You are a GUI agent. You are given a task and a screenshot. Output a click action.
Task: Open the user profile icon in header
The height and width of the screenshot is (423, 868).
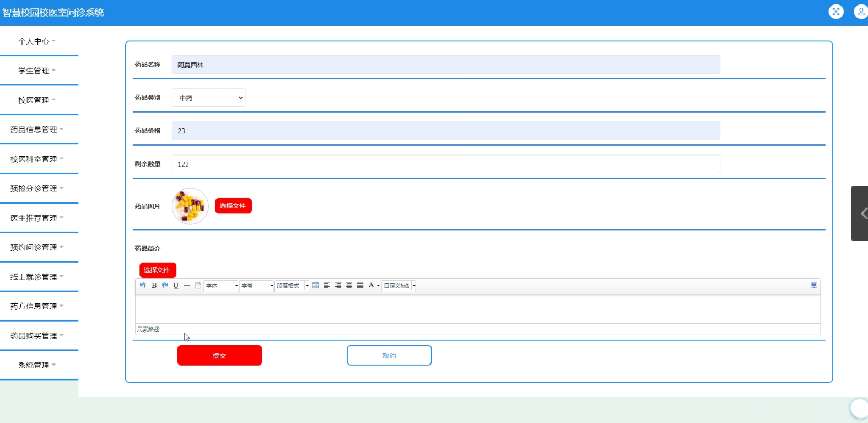tap(860, 12)
